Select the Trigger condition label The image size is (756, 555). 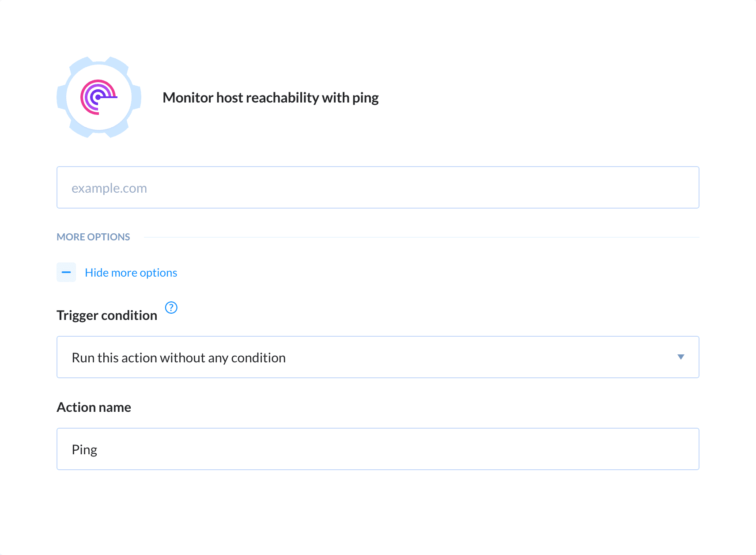click(x=106, y=315)
